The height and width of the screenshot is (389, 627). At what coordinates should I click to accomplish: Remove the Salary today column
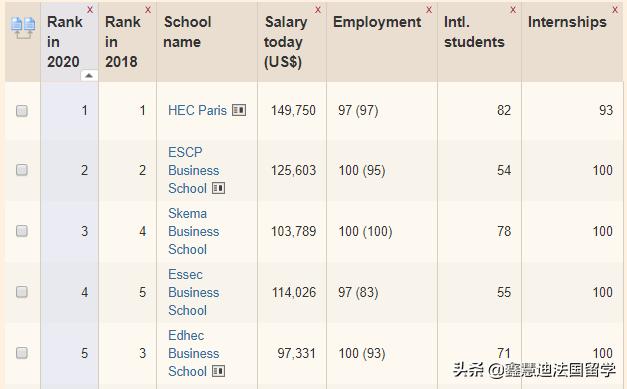click(x=318, y=10)
